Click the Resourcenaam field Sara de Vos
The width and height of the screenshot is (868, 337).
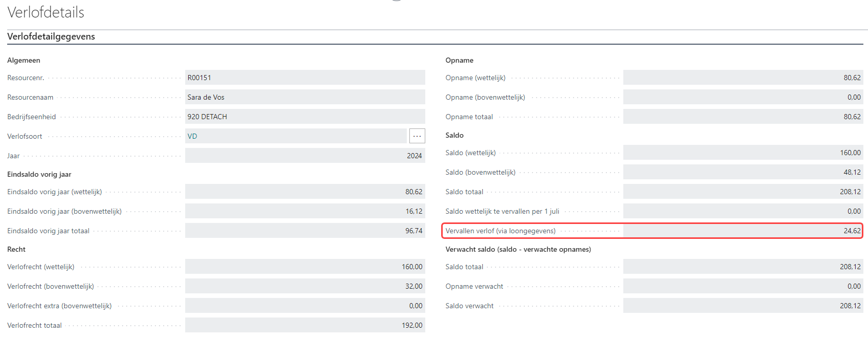pyautogui.click(x=305, y=97)
